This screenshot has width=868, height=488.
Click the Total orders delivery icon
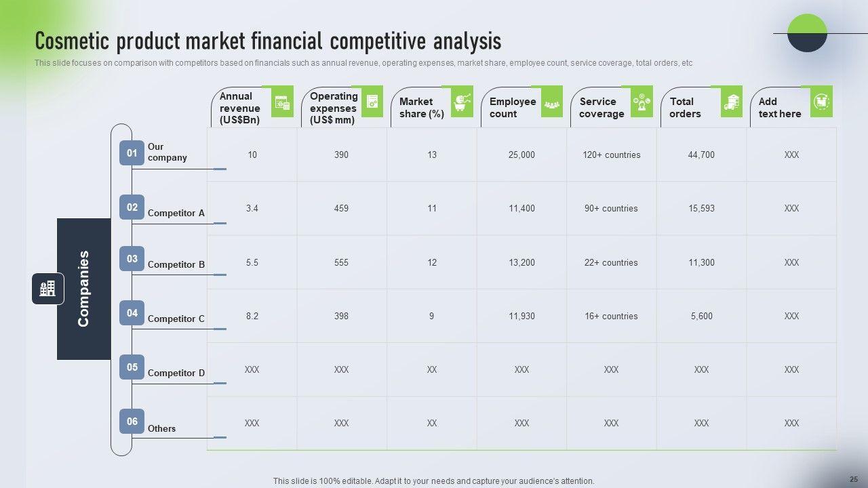click(x=732, y=102)
